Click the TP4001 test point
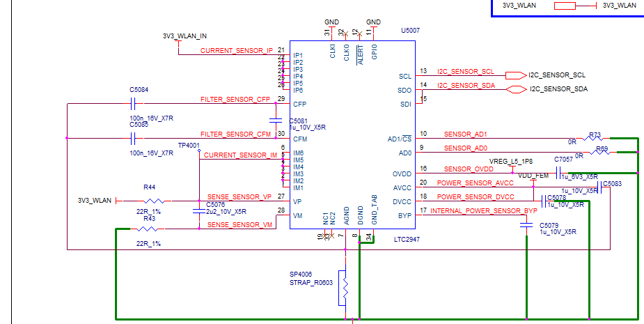 [199, 151]
